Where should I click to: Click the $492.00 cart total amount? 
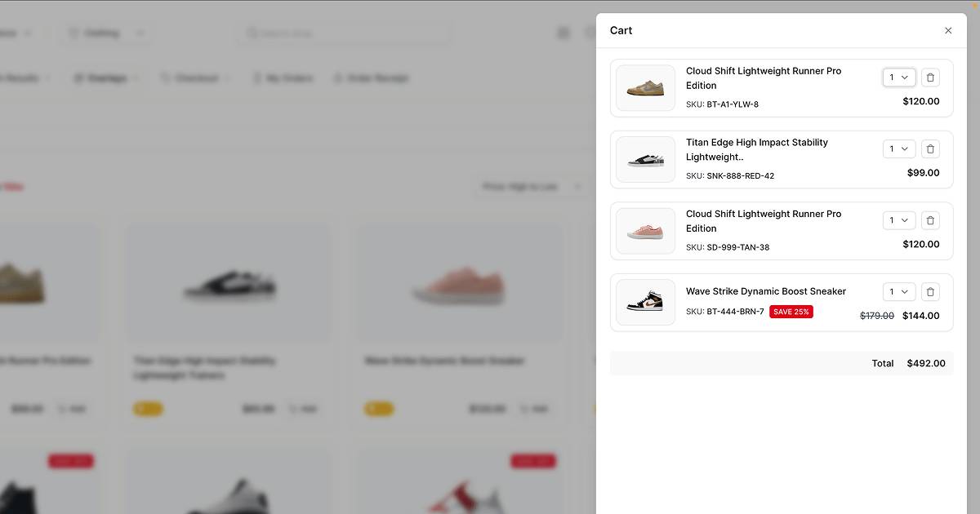click(x=925, y=364)
